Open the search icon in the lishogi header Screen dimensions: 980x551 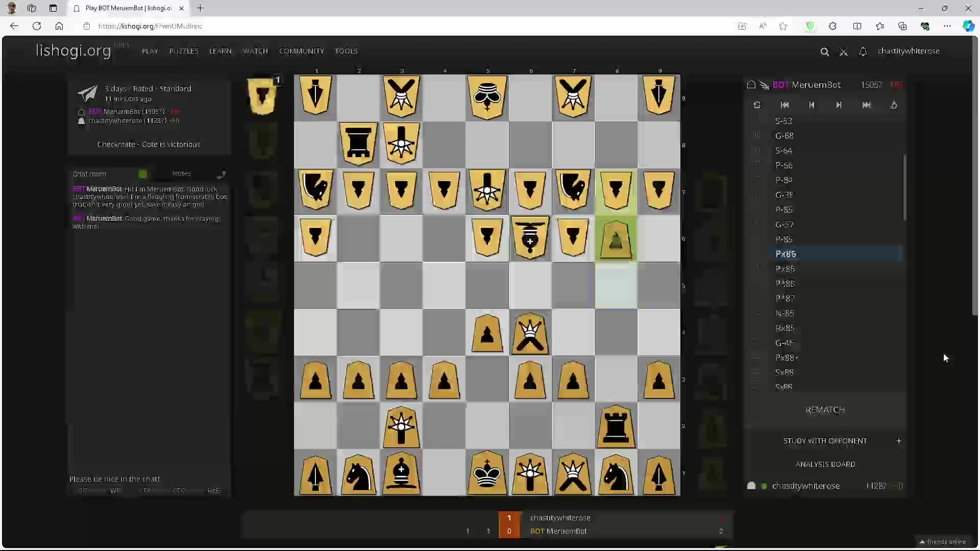click(825, 52)
